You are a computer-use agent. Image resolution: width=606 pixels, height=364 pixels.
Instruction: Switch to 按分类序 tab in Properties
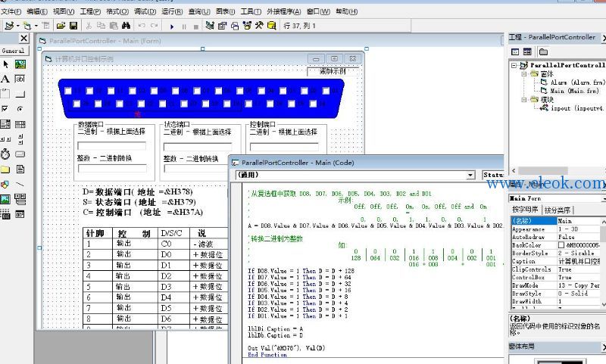pos(558,210)
